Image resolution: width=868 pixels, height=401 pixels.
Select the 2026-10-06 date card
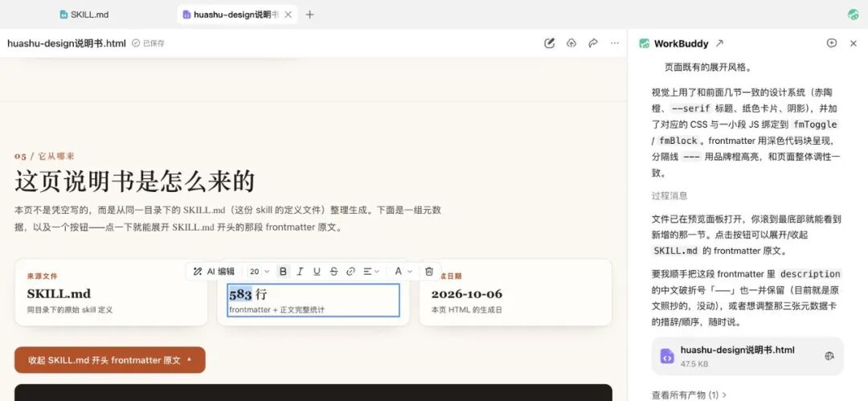pyautogui.click(x=515, y=293)
